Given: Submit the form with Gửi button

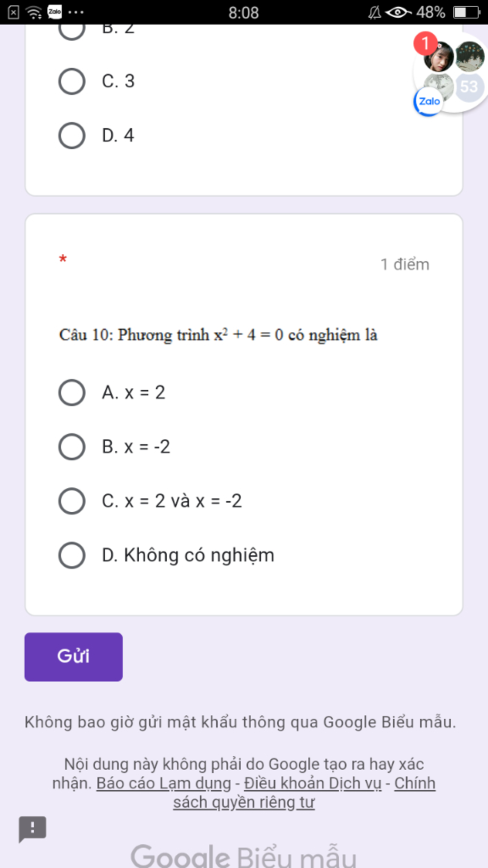Looking at the screenshot, I should click(x=73, y=657).
